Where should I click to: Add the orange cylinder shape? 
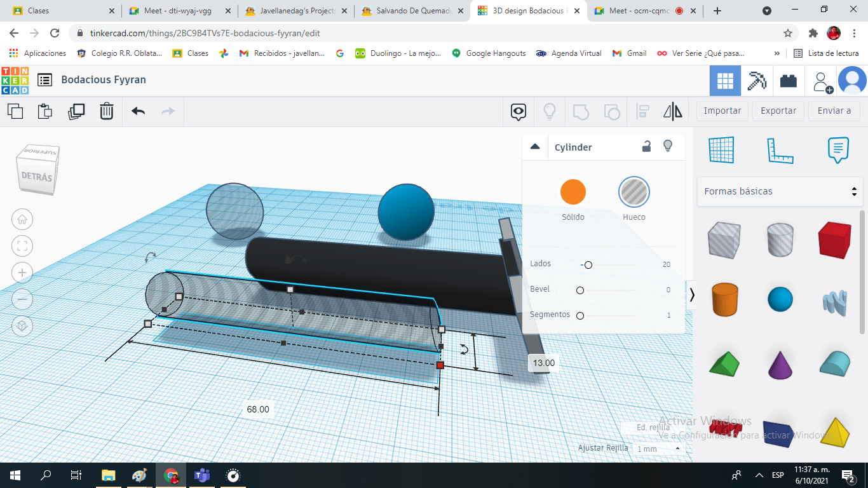pos(724,299)
